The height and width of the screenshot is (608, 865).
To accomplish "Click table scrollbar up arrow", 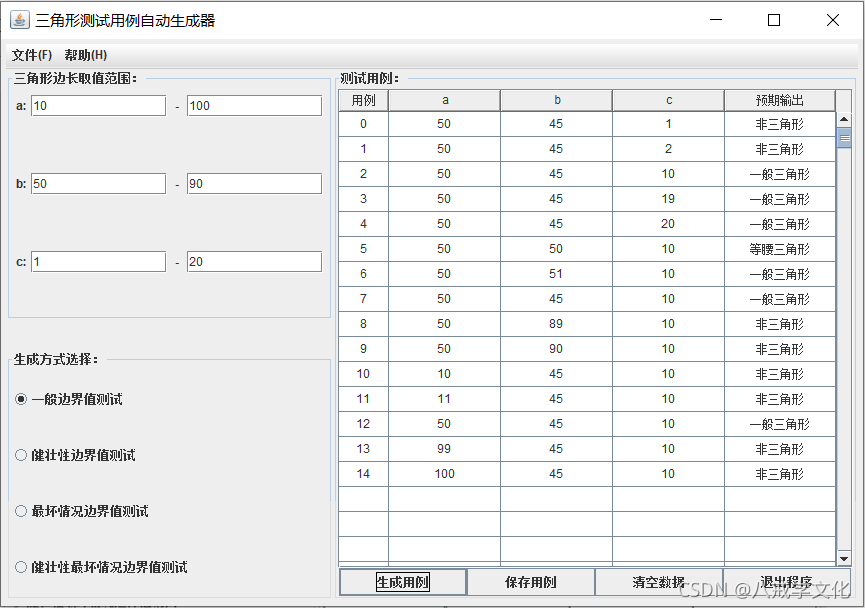I will 844,119.
